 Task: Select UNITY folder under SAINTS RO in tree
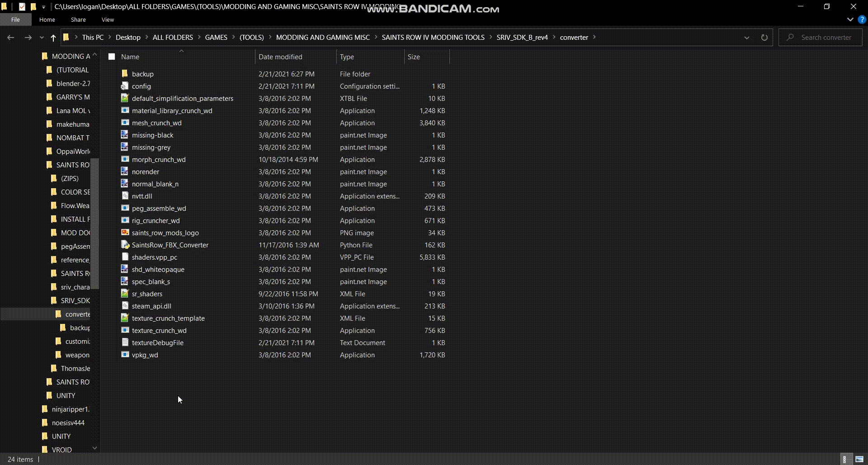pos(66,395)
